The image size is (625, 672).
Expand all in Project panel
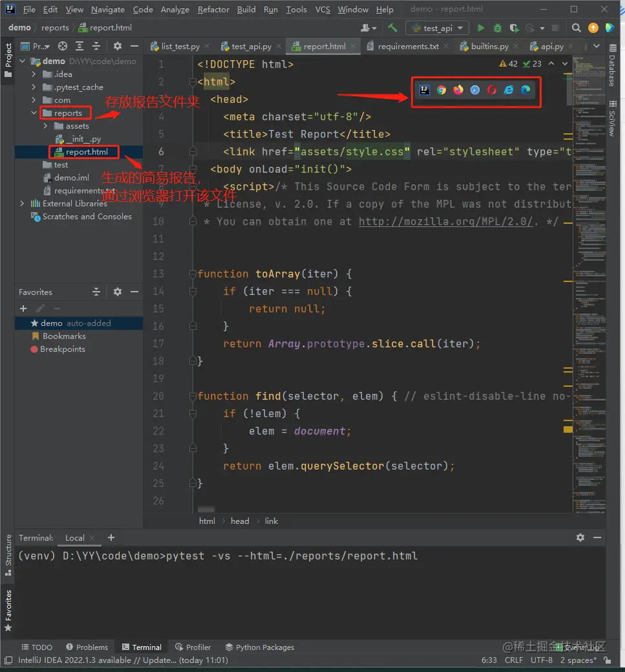point(79,46)
